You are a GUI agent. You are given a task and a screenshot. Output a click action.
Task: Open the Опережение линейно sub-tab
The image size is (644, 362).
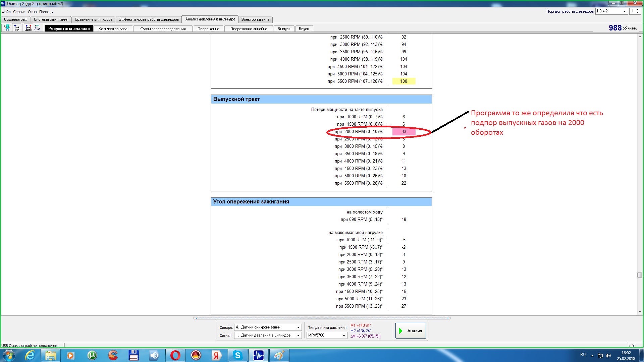[249, 29]
